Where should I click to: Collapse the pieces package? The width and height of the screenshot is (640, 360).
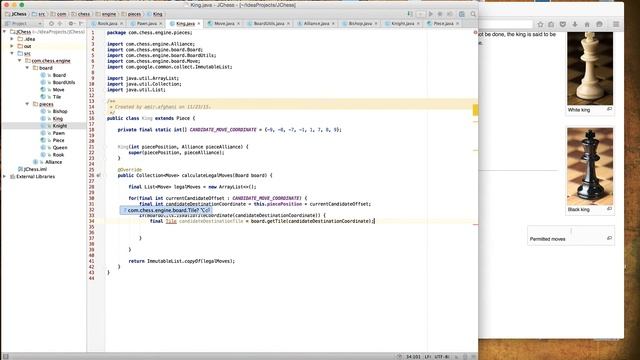click(x=27, y=104)
